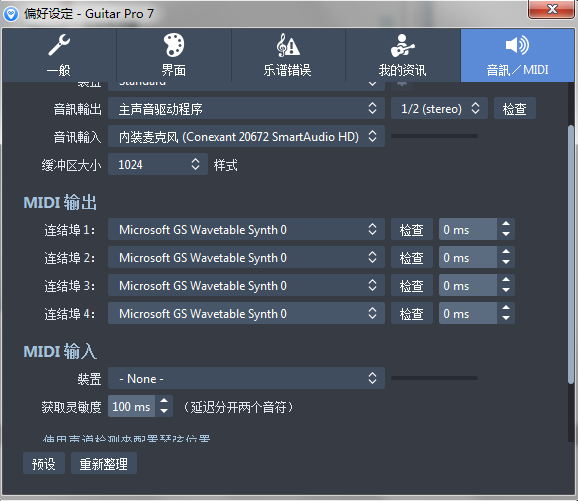Click the 连结埠 3 latency value field

(x=468, y=285)
